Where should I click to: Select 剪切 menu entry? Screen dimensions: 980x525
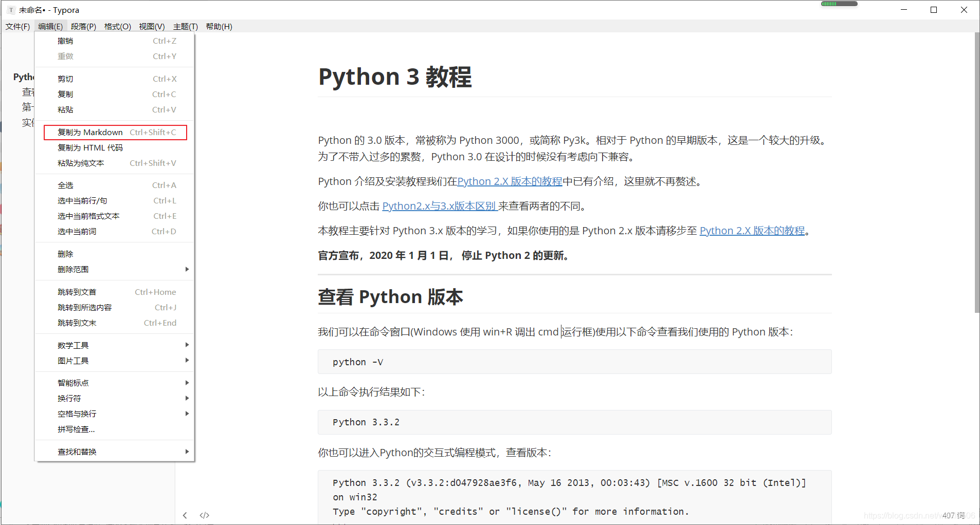pos(115,79)
